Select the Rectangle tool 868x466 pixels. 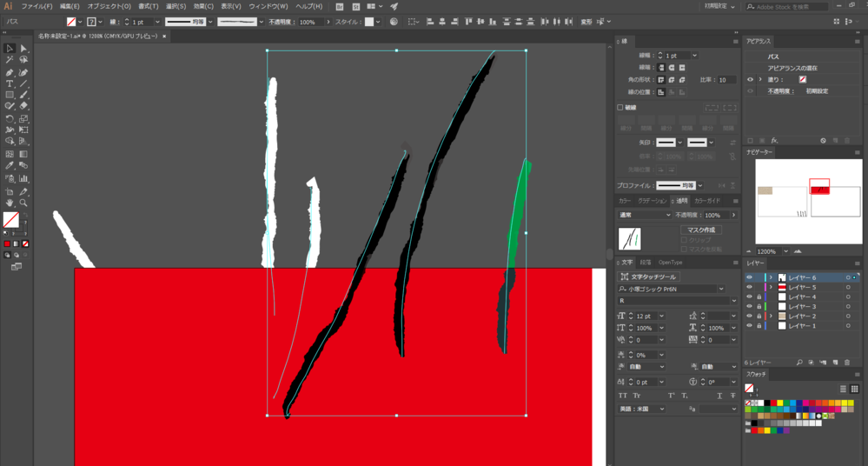(x=10, y=95)
